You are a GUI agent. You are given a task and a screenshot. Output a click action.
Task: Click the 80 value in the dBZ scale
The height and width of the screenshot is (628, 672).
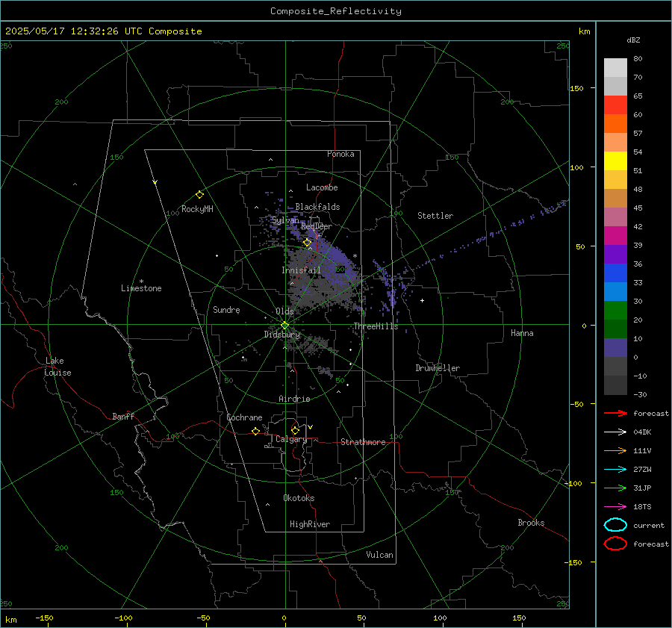tap(638, 59)
